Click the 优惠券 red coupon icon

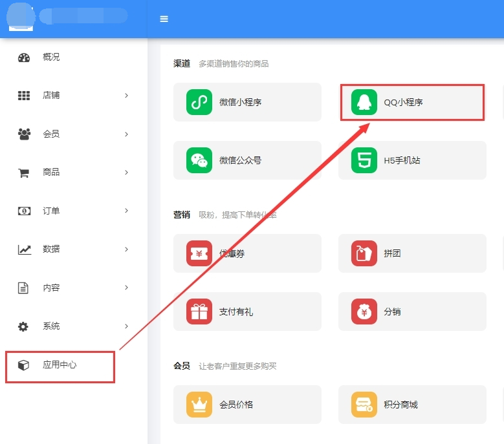[x=199, y=253]
